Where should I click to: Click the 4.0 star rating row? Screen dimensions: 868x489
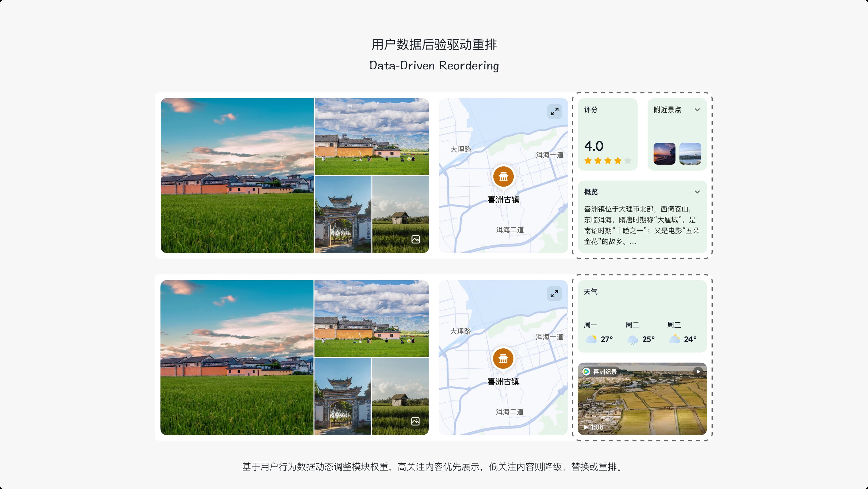pyautogui.click(x=608, y=161)
